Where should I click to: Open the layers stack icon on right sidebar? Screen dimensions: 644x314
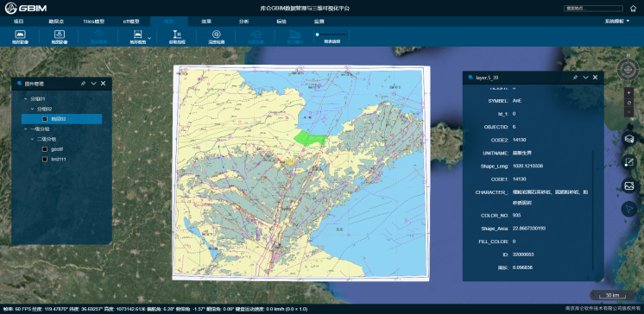628,139
